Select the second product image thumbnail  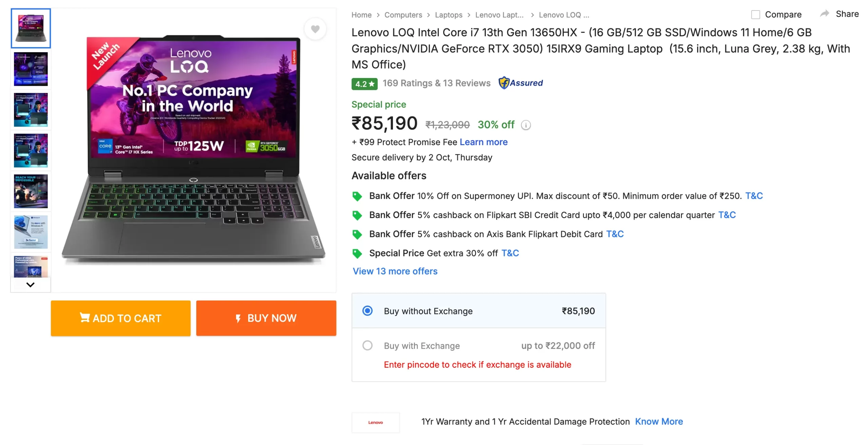tap(31, 69)
